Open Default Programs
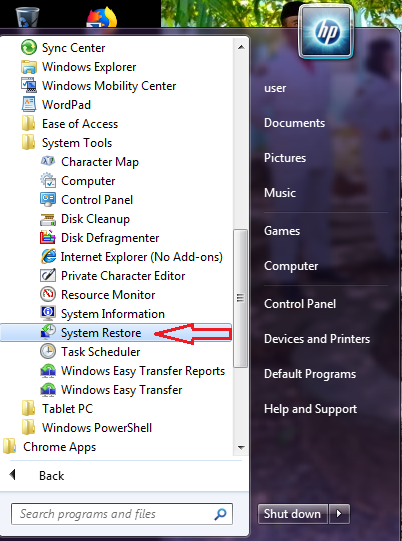Image resolution: width=402 pixels, height=541 pixels. [x=310, y=374]
